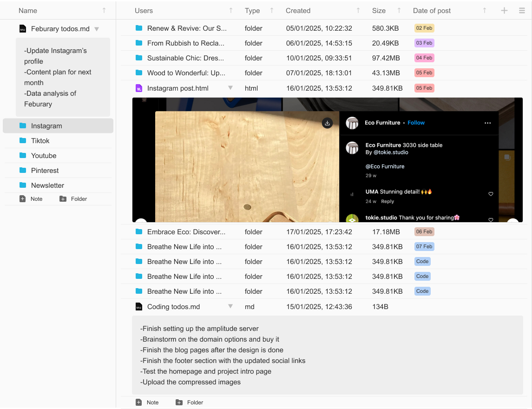This screenshot has width=532, height=409.
Task: Like the UMA Stunning detail comment
Action: (x=491, y=194)
